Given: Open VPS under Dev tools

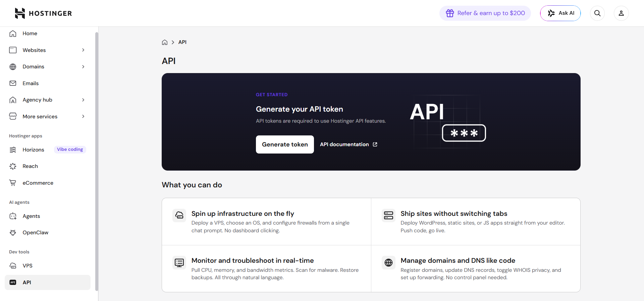Looking at the screenshot, I should coord(48,266).
